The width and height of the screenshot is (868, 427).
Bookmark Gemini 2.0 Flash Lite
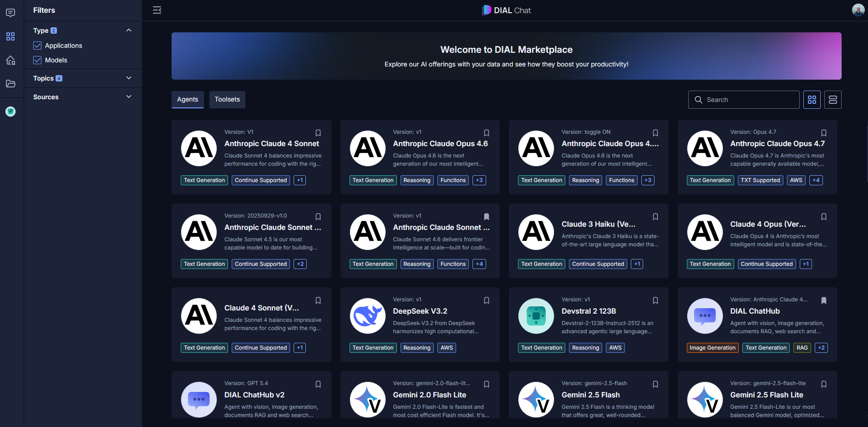[487, 384]
